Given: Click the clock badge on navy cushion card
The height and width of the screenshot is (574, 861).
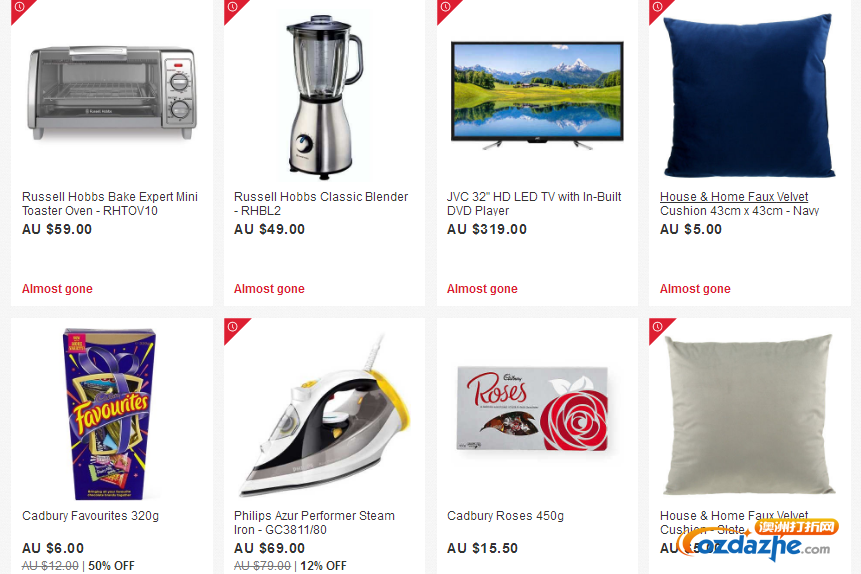Looking at the screenshot, I should pos(657,8).
